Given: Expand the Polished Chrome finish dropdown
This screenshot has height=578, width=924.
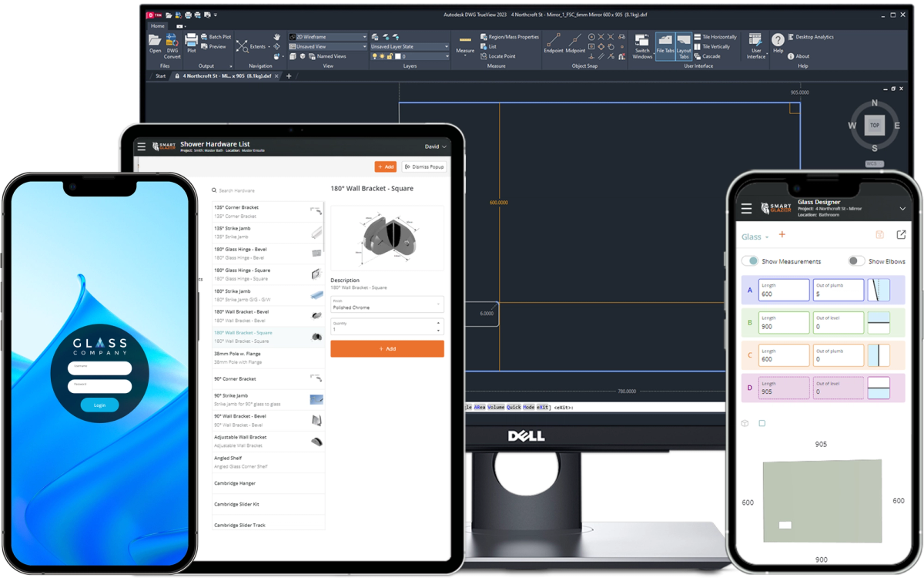Looking at the screenshot, I should (439, 305).
